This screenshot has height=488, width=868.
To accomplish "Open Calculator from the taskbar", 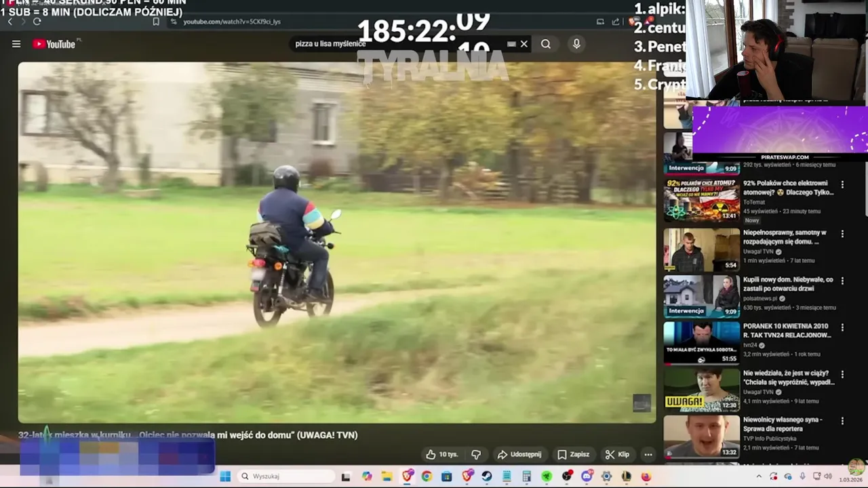I will 526,476.
